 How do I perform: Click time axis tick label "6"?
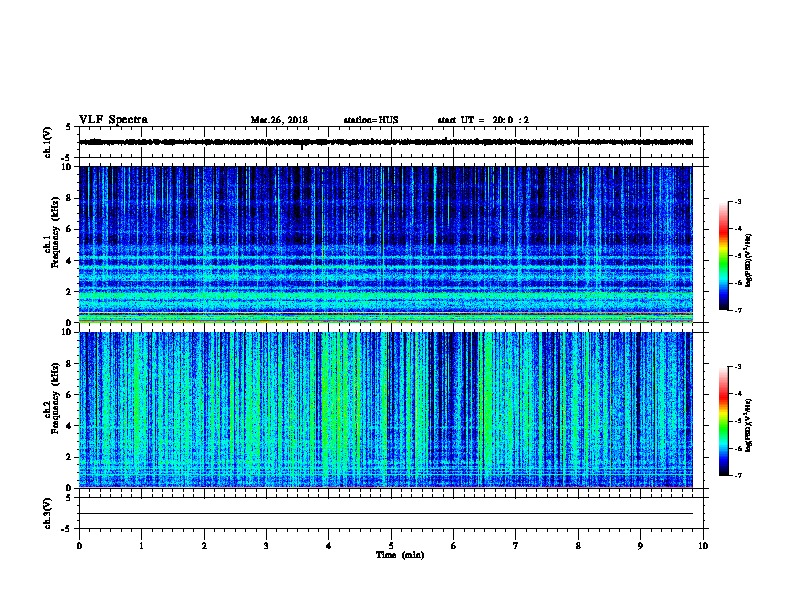(x=454, y=546)
